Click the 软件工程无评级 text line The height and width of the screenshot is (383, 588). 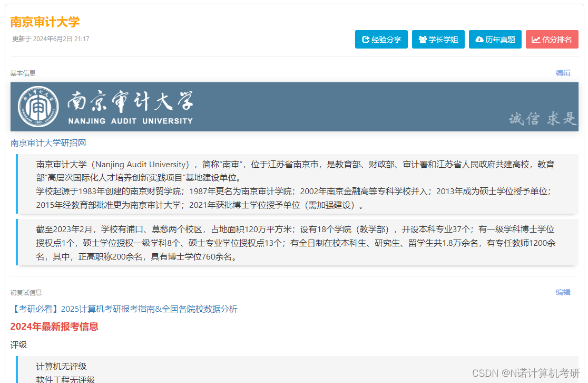point(65,379)
